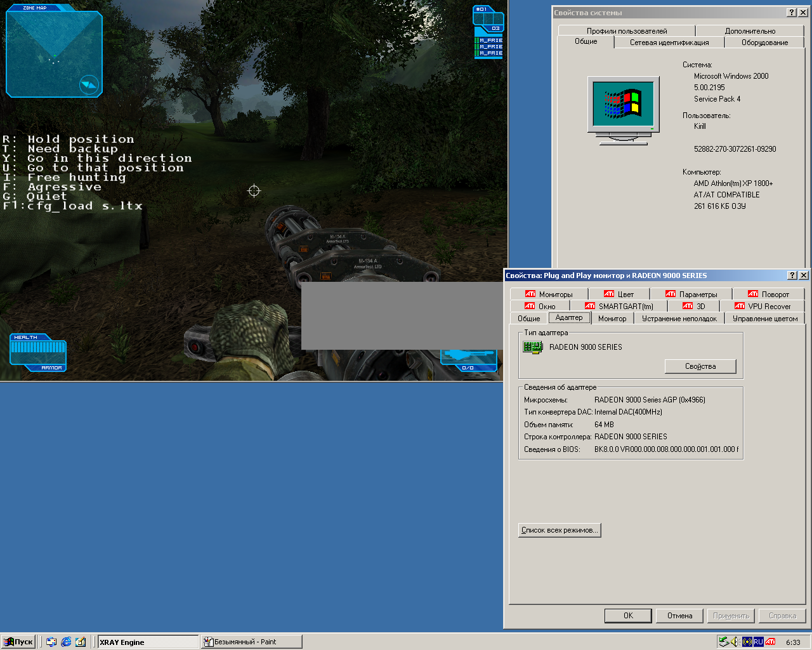The image size is (812, 650).
Task: Open the Сетевая идентификация tab
Action: pyautogui.click(x=669, y=43)
